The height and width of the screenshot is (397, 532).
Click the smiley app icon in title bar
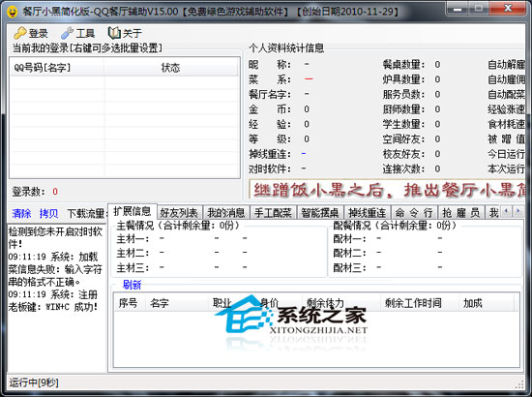(x=13, y=12)
